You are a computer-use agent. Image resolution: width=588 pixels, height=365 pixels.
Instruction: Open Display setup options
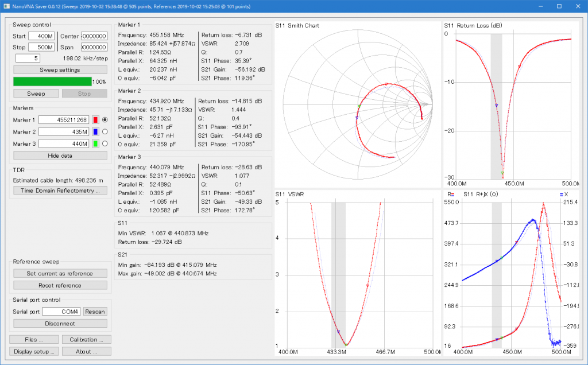click(34, 351)
